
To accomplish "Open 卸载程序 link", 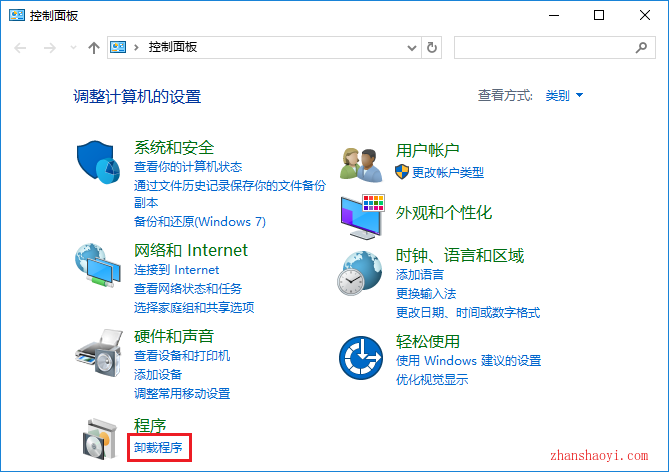I will click(158, 447).
